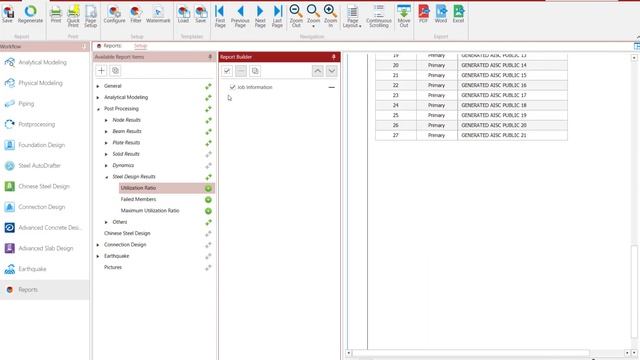Open the Steel AutoDrafter workflow
The image size is (640, 360).
pyautogui.click(x=44, y=166)
